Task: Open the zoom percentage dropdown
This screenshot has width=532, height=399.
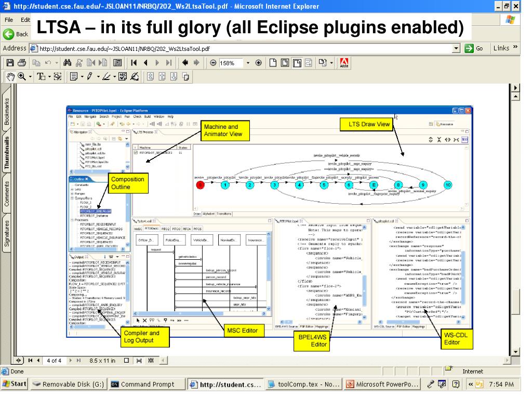Action: coord(248,63)
